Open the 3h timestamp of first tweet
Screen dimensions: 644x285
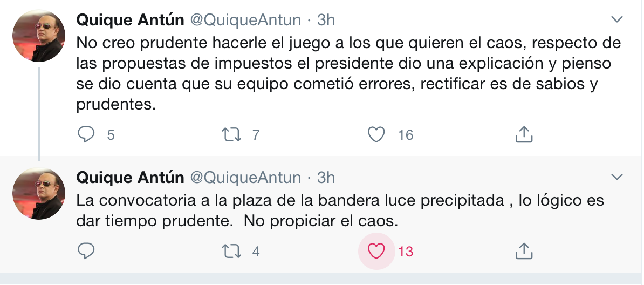point(326,20)
